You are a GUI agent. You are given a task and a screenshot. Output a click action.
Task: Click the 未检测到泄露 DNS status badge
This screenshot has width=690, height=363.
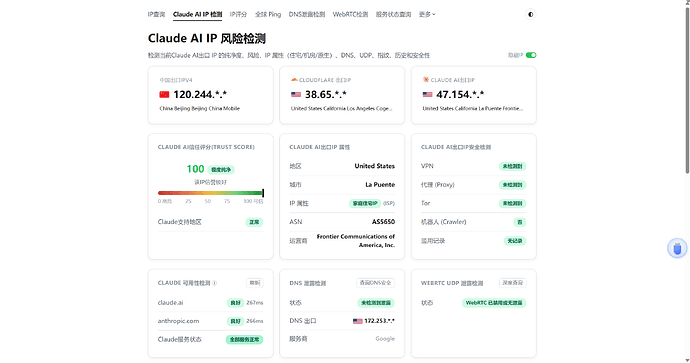click(x=376, y=303)
